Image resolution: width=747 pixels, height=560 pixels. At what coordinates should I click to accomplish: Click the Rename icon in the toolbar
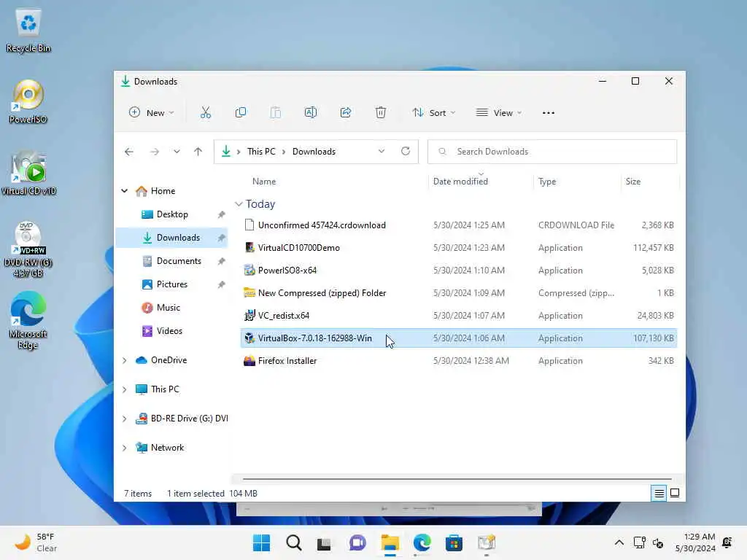click(311, 113)
